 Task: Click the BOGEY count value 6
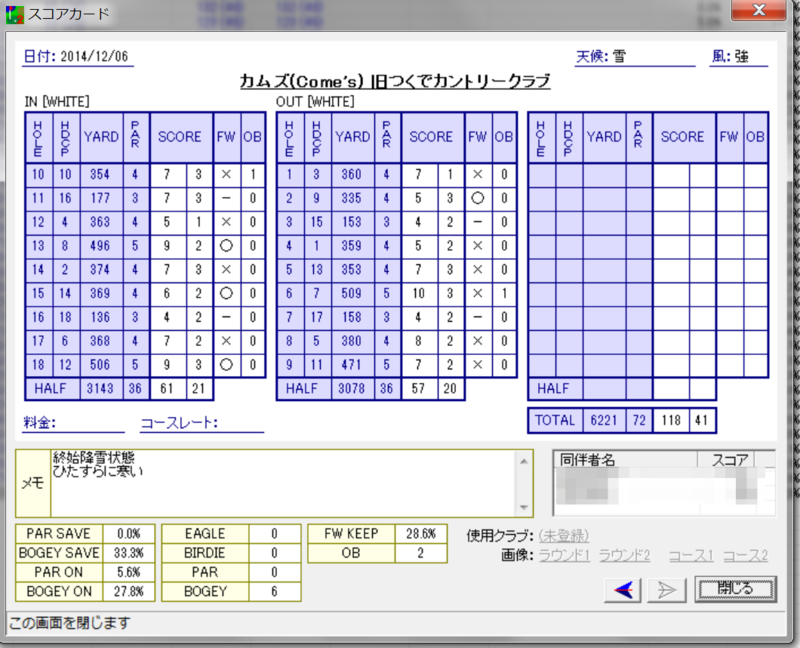pos(274,591)
